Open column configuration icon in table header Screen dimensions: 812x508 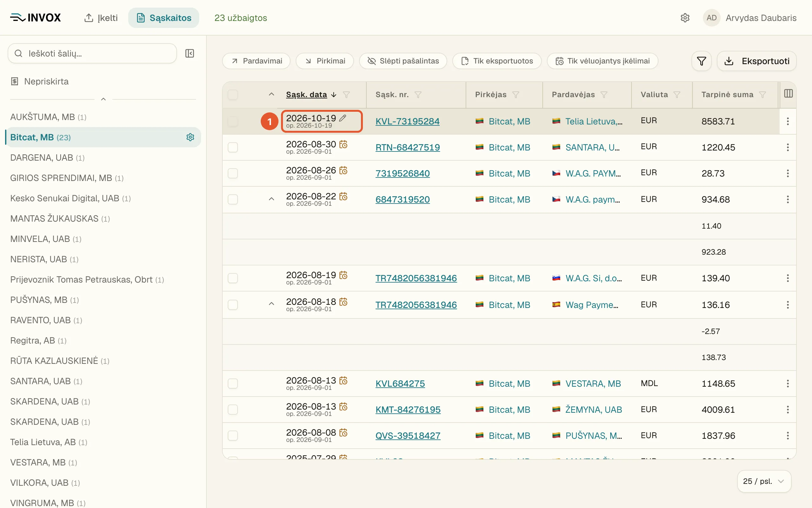[788, 94]
